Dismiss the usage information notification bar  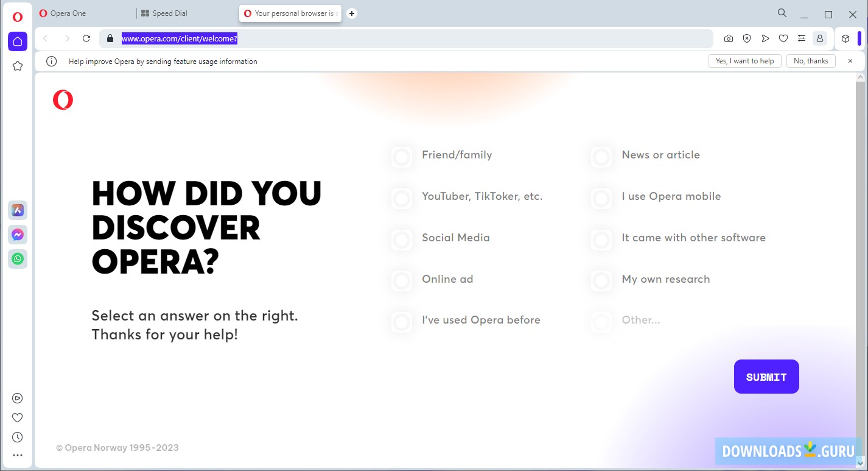(850, 62)
